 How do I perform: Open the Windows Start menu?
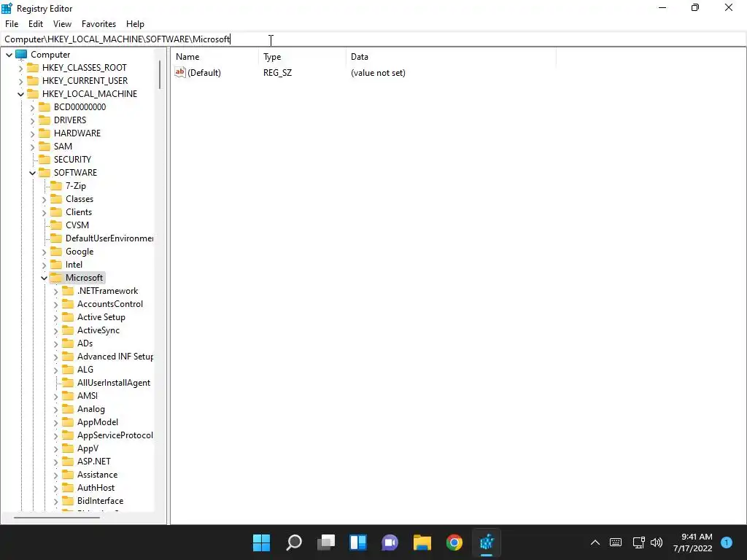point(262,542)
